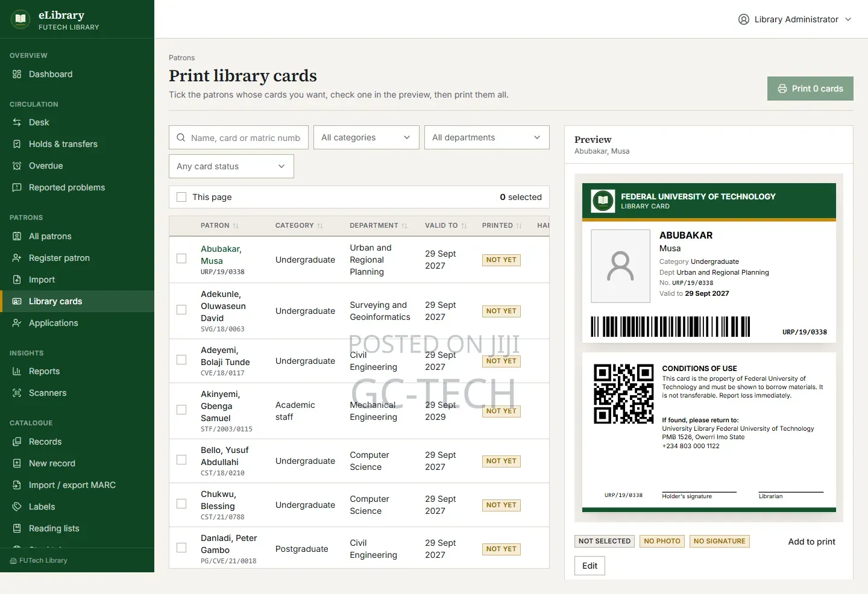
Task: Click the name, card or matric search field
Action: (x=239, y=137)
